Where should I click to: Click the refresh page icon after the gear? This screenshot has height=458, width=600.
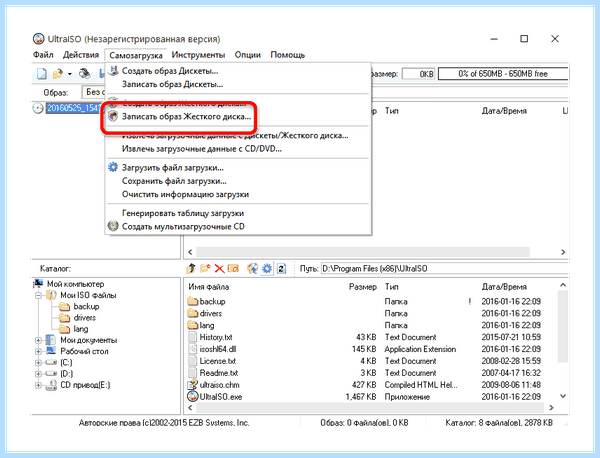click(281, 269)
